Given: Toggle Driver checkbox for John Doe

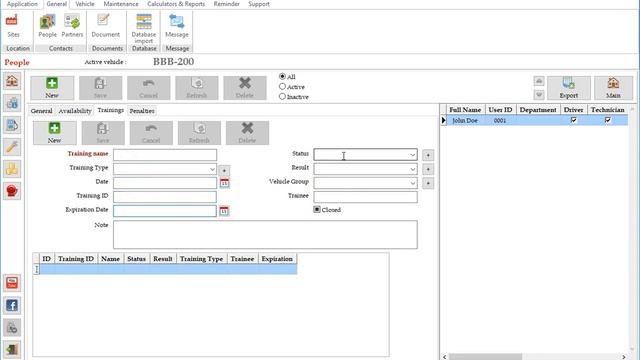Looking at the screenshot, I should click(x=573, y=120).
